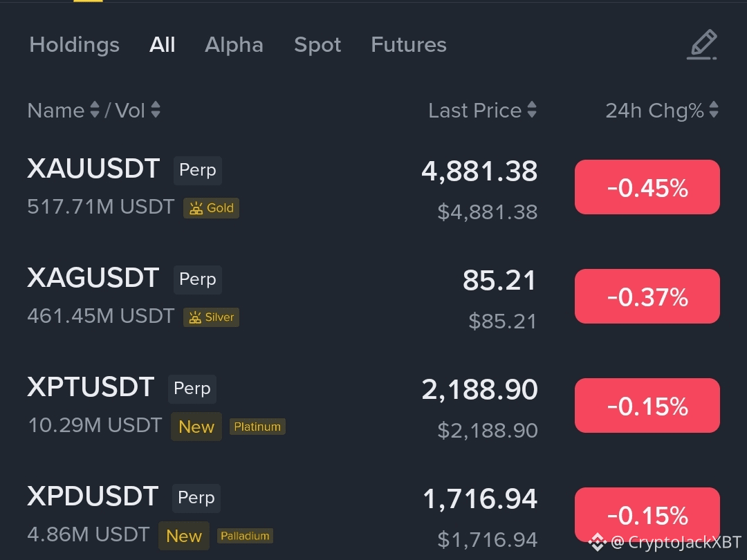Tap the Perp tag beside XAGUSDT
The height and width of the screenshot is (560, 747).
197,279
